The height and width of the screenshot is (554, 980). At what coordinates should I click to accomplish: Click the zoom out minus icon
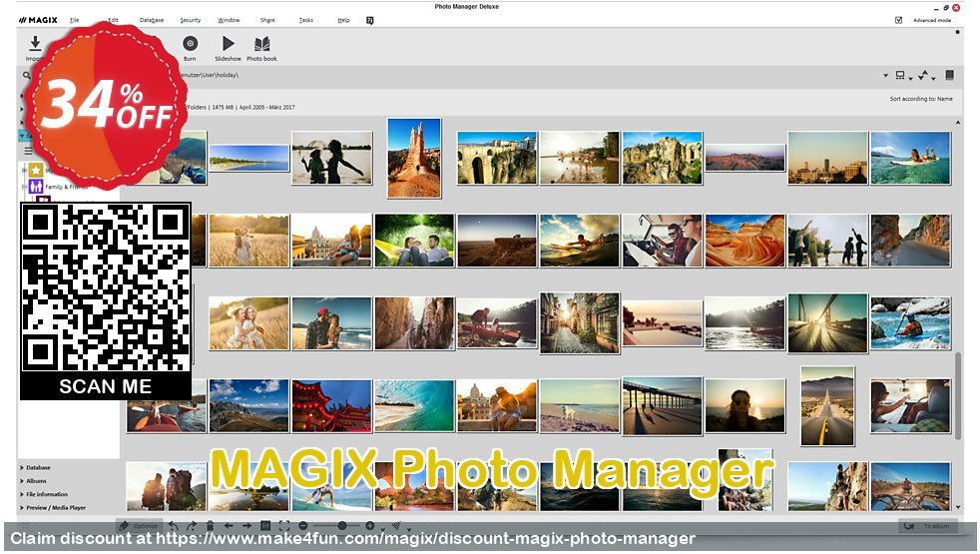point(303,526)
